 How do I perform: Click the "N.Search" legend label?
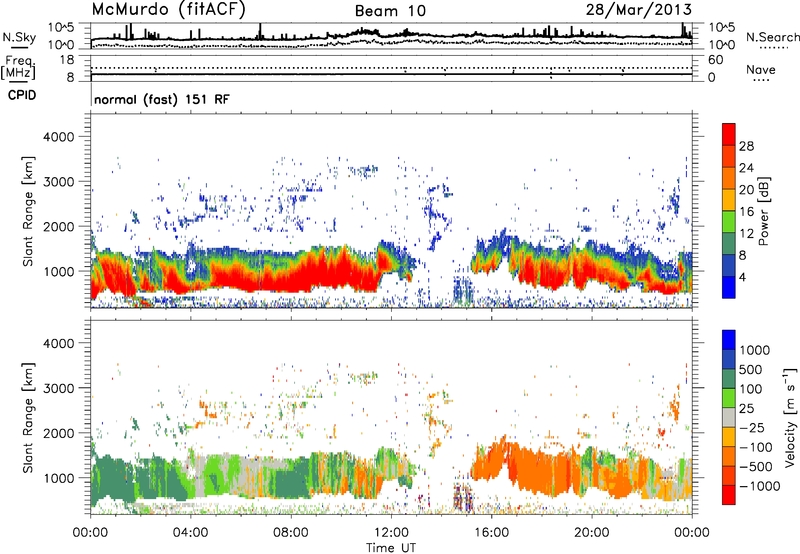(x=772, y=37)
